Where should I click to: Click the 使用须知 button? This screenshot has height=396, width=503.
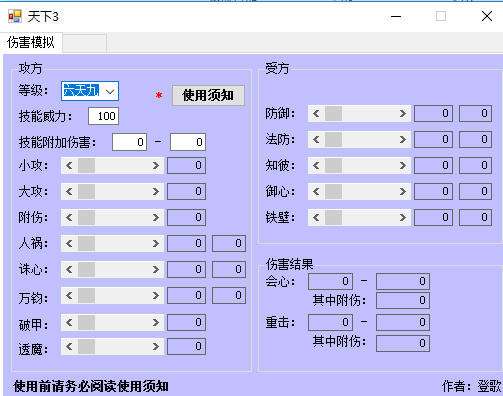coord(208,95)
